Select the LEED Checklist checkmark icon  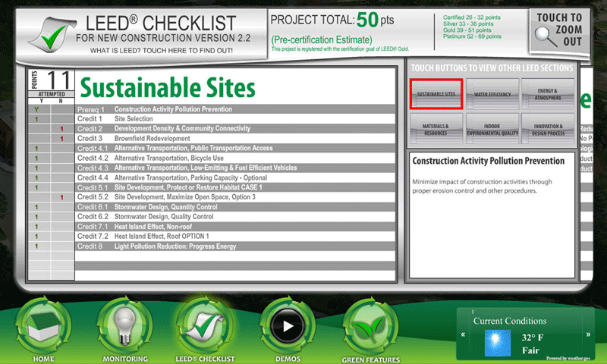click(x=205, y=326)
